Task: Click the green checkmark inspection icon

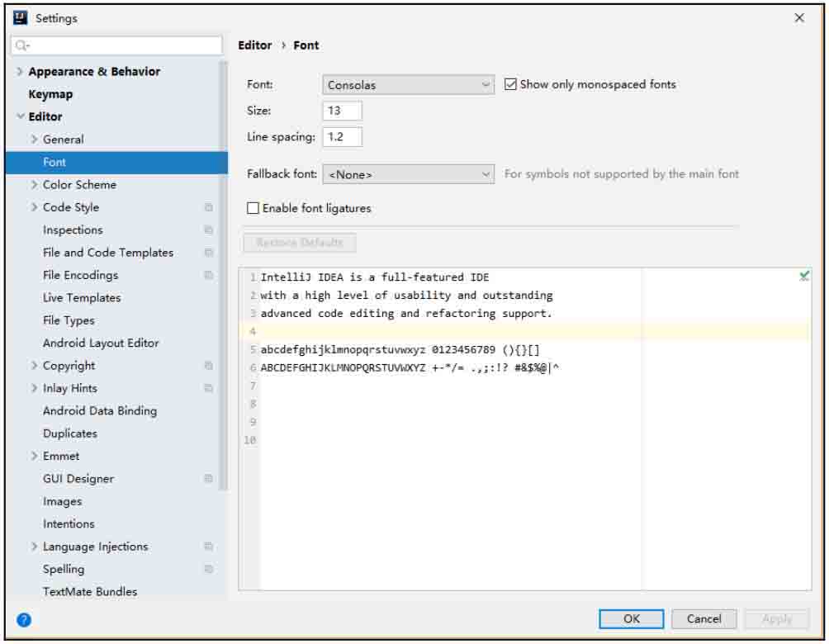Action: [x=804, y=277]
